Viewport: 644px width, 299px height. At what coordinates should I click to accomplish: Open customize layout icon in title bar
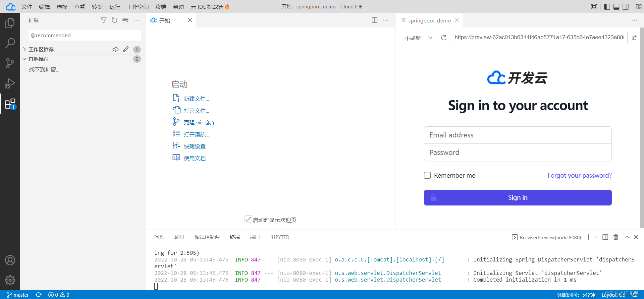coord(639,7)
